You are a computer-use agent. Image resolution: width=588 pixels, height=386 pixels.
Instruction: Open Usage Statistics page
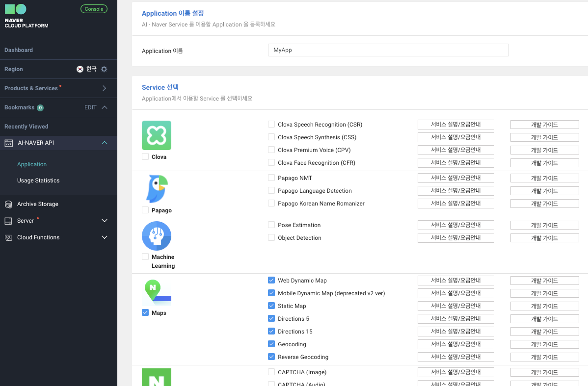(38, 180)
